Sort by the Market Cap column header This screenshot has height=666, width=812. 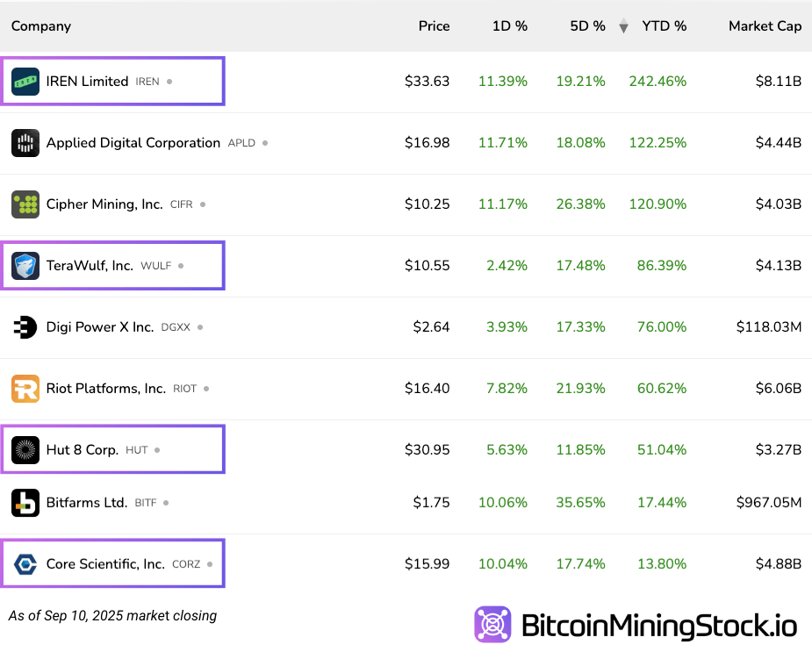click(x=765, y=26)
